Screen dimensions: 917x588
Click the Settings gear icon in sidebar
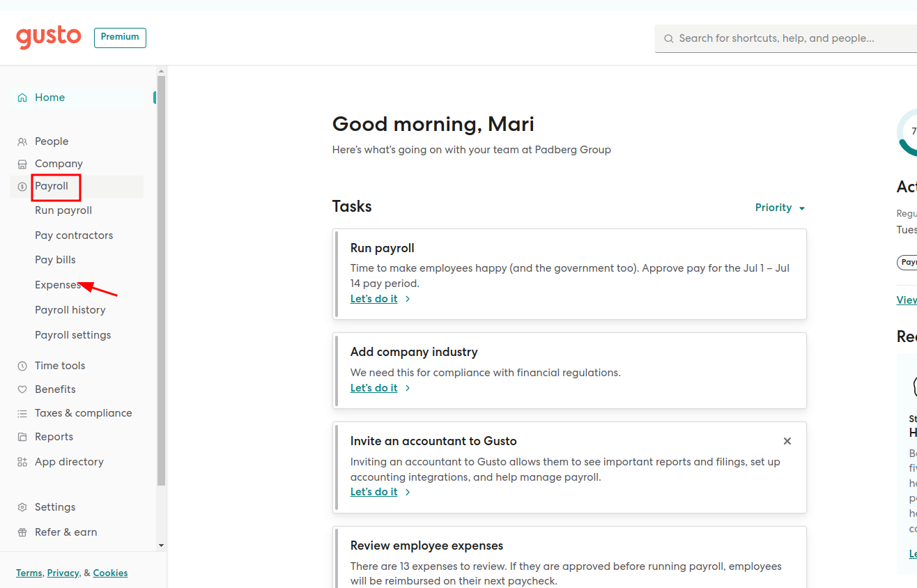point(22,507)
